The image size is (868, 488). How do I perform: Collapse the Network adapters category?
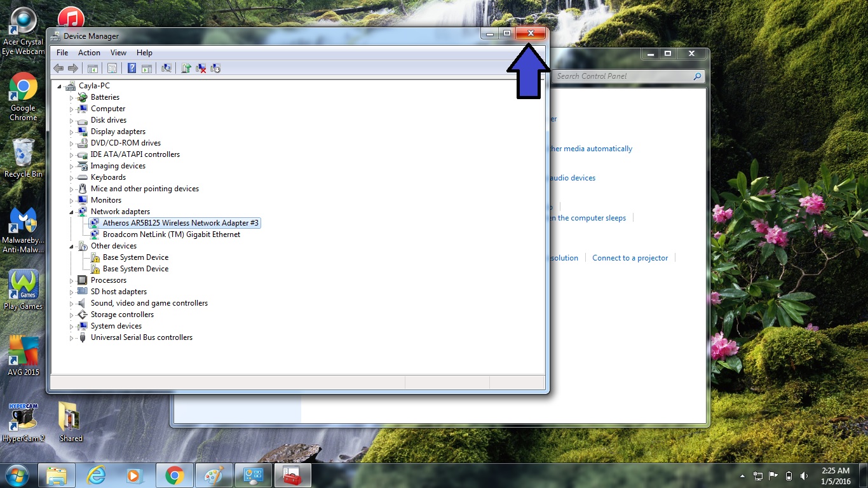(x=72, y=212)
